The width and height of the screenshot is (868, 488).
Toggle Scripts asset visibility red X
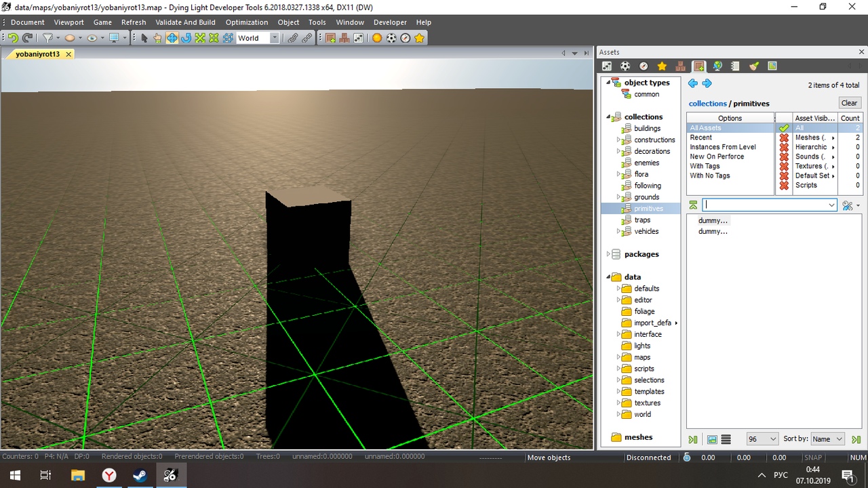click(x=784, y=185)
